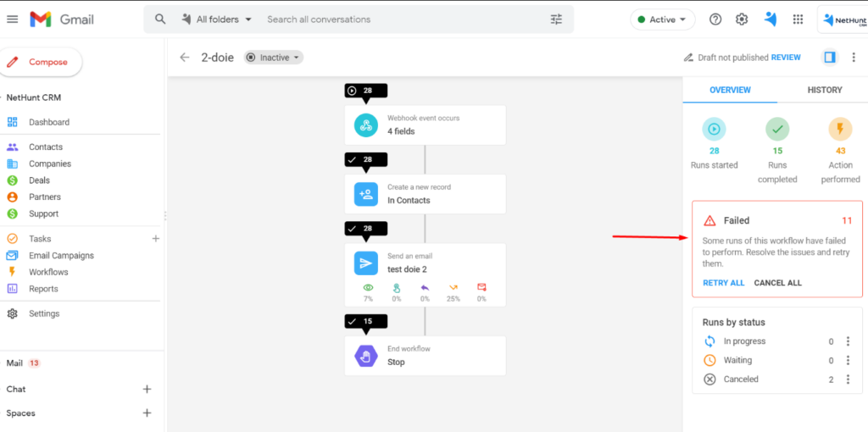Create a new space with plus
This screenshot has width=868, height=432.
pos(147,413)
